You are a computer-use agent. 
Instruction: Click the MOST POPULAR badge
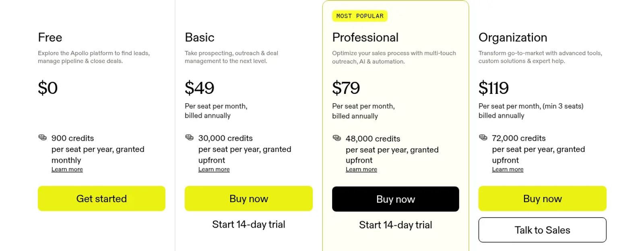pos(360,16)
